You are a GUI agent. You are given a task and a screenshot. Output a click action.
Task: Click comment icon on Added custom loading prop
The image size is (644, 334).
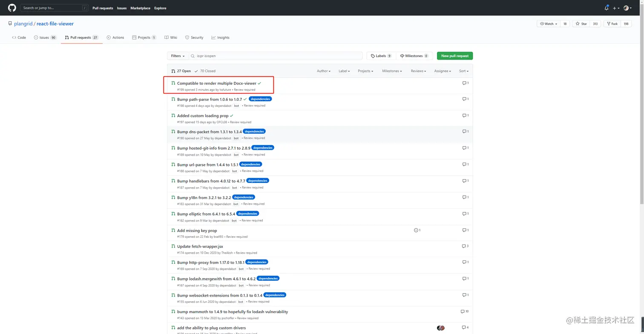pyautogui.click(x=464, y=115)
